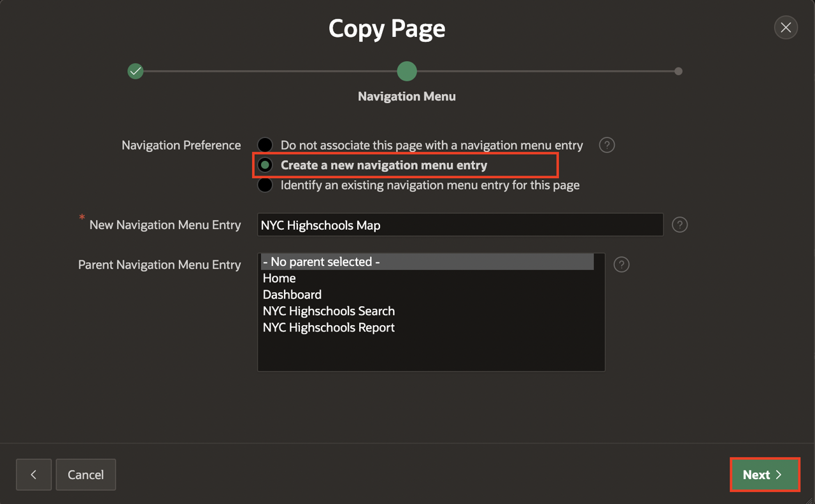Focus the New Navigation Menu Entry field
The height and width of the screenshot is (504, 815).
[x=460, y=225]
